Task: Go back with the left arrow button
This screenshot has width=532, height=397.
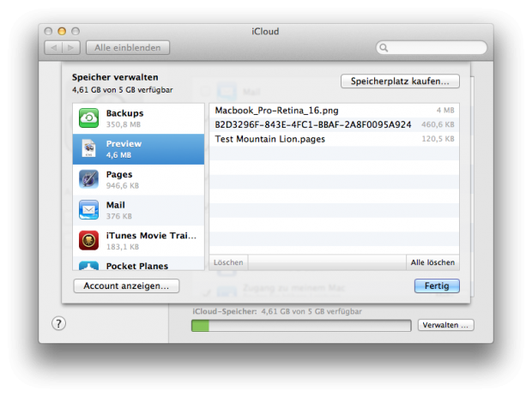Action: (x=53, y=47)
